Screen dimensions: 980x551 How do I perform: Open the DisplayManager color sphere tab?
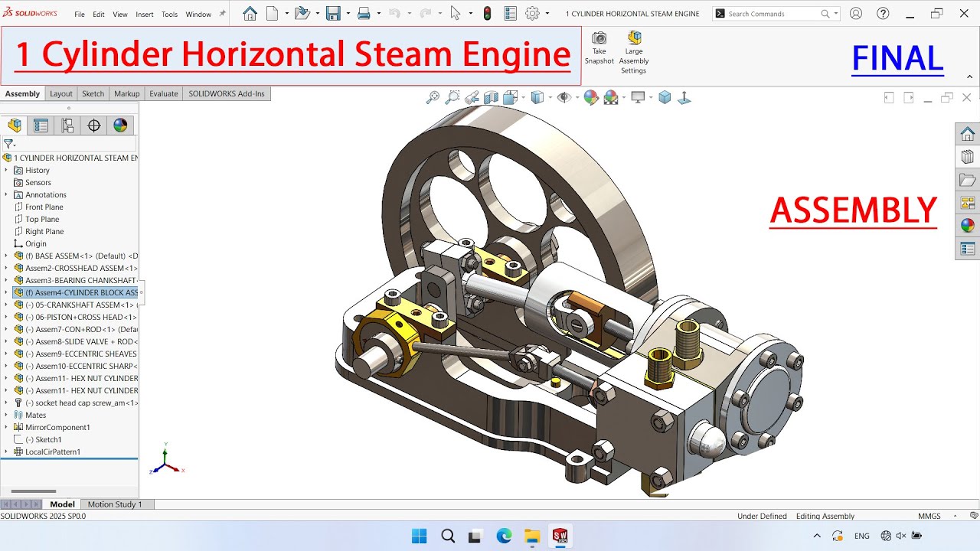(120, 126)
